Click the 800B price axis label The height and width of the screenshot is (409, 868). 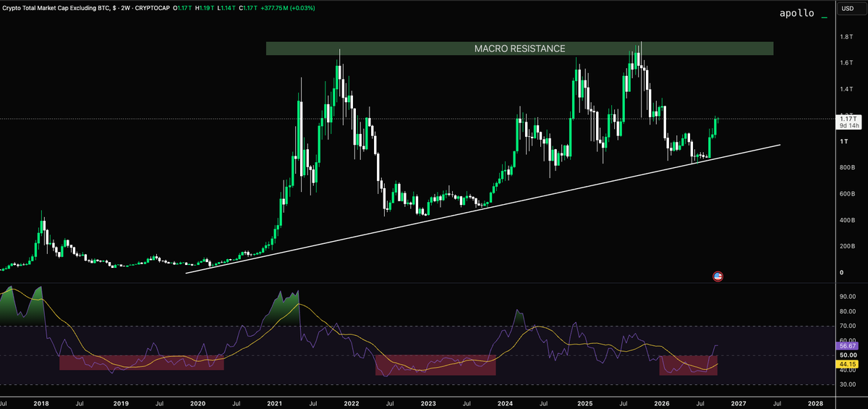846,168
